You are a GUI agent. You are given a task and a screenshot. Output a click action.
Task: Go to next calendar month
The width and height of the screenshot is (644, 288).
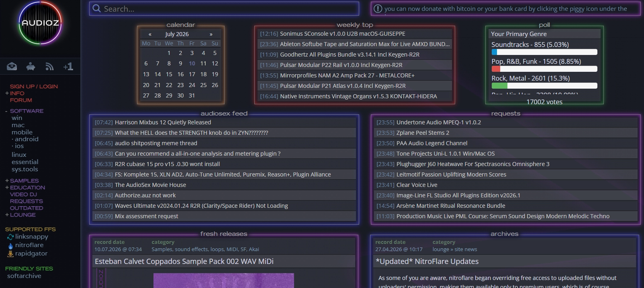click(211, 34)
